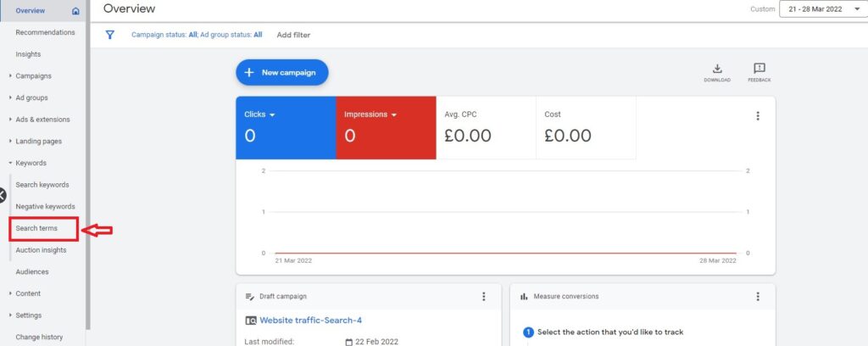Open the date range dropdown 21 - 28 Mar 2022
The width and height of the screenshot is (868, 346).
coord(823,9)
